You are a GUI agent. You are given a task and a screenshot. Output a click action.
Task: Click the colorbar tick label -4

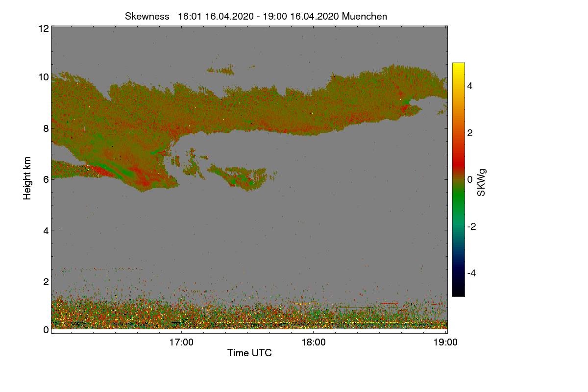coord(472,273)
